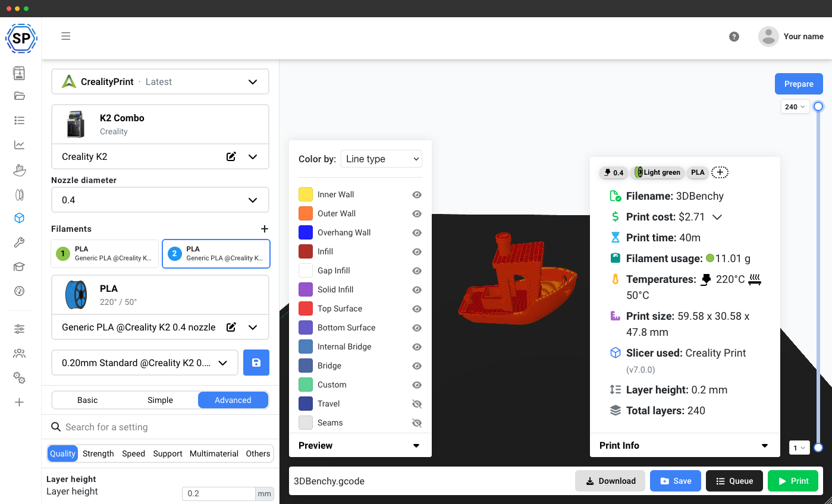Click the Benchy boat icon in sidebar

(19, 170)
